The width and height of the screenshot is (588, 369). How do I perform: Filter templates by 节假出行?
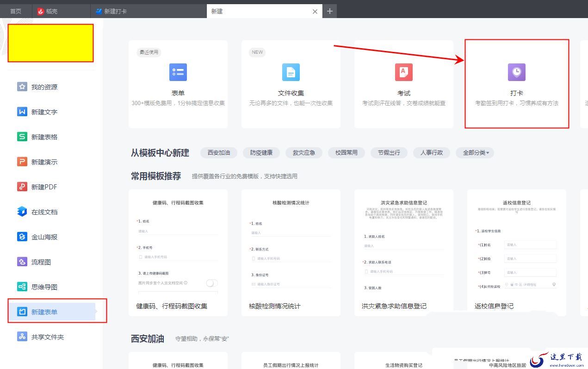389,152
